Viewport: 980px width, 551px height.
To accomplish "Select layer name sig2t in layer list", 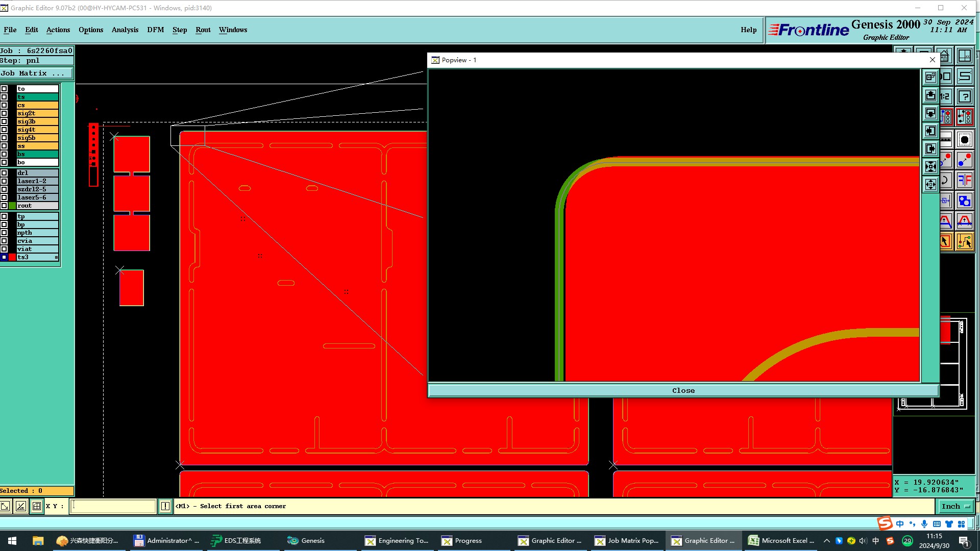I will click(37, 113).
